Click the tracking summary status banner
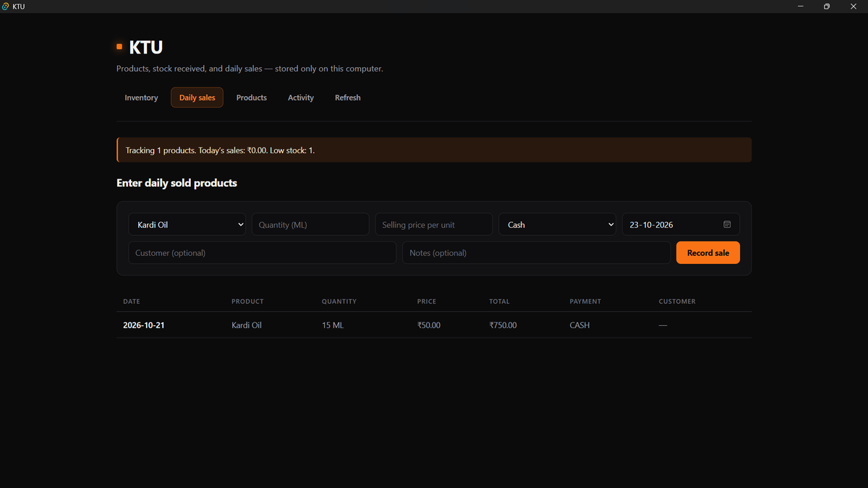 [434, 150]
